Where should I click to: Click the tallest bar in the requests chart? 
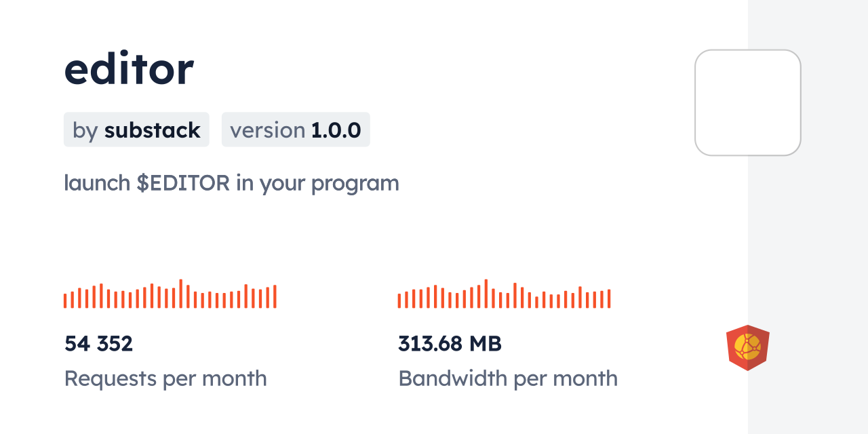[x=181, y=294]
